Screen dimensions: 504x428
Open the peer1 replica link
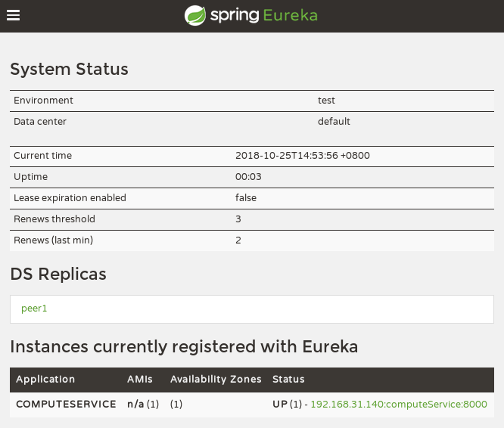tap(34, 309)
